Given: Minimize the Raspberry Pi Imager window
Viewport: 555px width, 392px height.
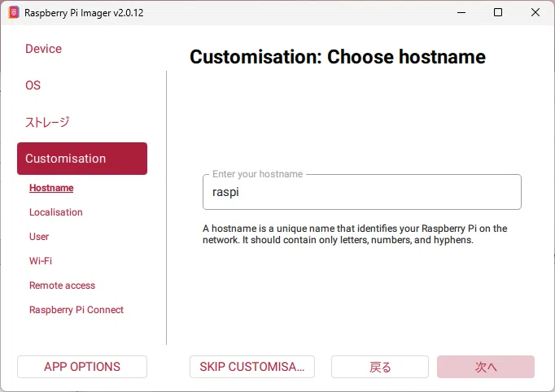Looking at the screenshot, I should (461, 13).
